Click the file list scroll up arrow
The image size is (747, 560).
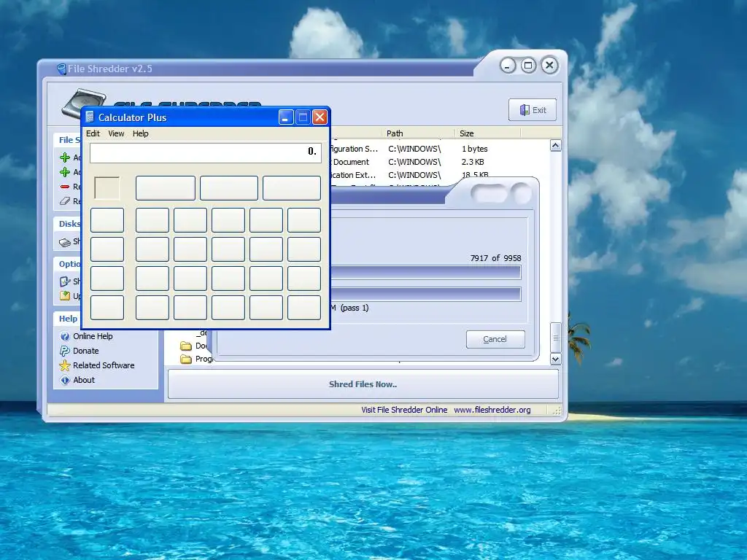555,145
